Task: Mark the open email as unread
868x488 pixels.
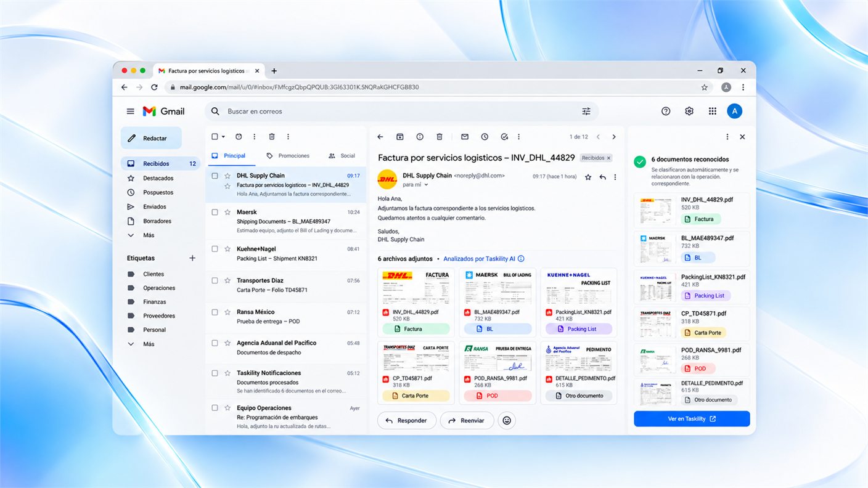Action: tap(465, 137)
